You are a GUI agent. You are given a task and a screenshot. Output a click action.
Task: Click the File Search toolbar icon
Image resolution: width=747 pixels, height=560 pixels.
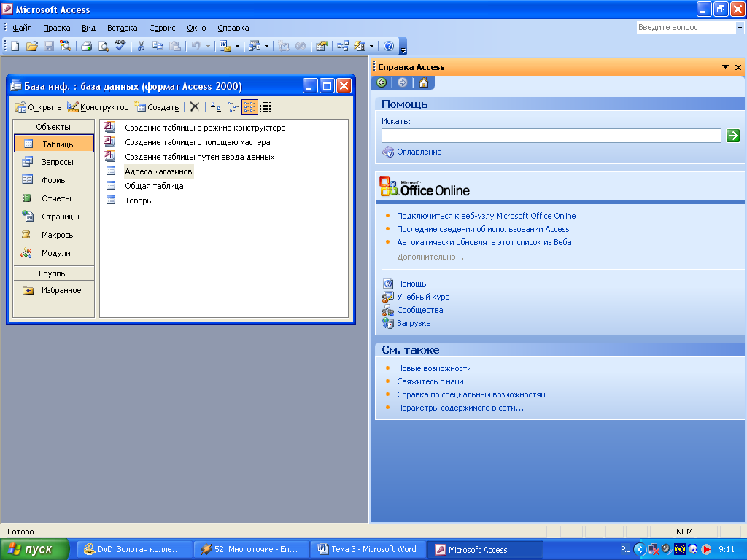click(65, 46)
